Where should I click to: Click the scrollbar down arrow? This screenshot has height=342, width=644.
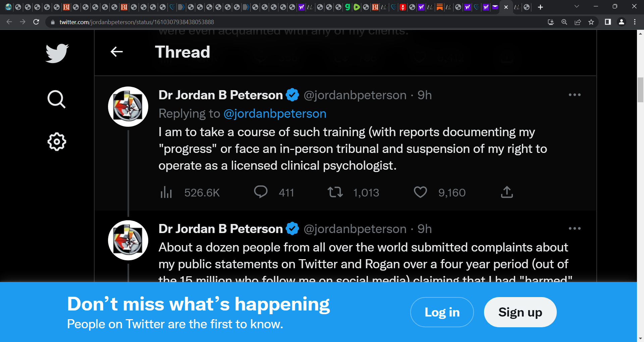(x=640, y=339)
